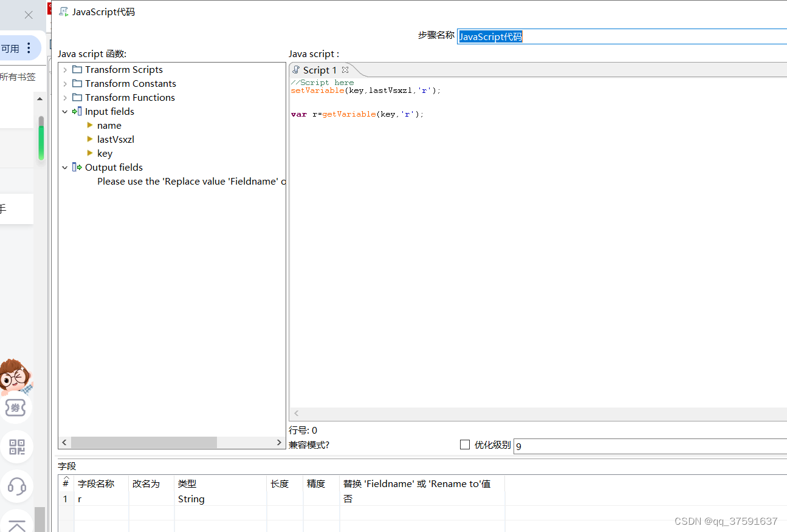
Task: Expand the Transform Functions tree node
Action: [x=65, y=98]
